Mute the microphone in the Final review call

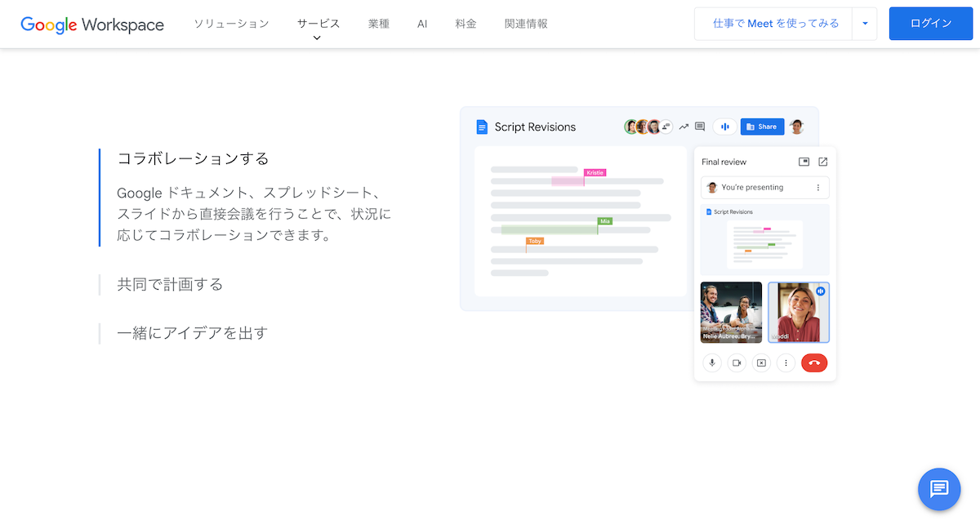(712, 362)
